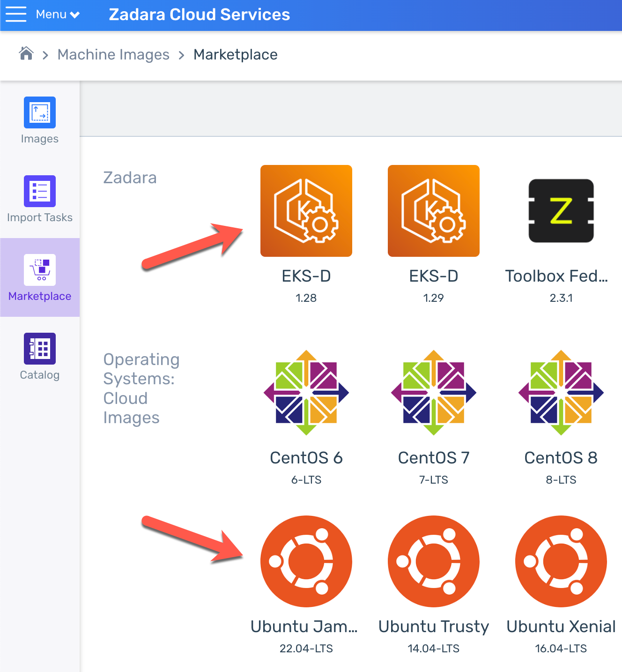The image size is (622, 672).
Task: Click the 1.29 version text
Action: click(x=434, y=298)
